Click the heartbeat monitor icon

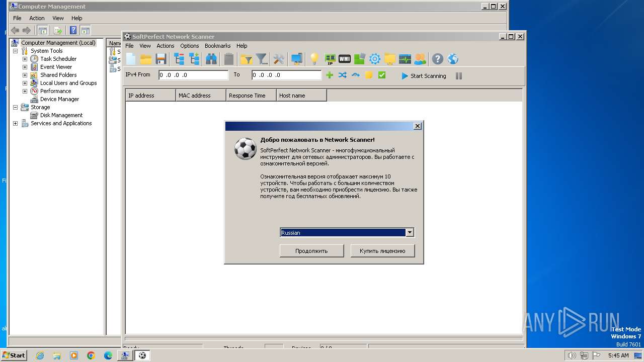405,59
